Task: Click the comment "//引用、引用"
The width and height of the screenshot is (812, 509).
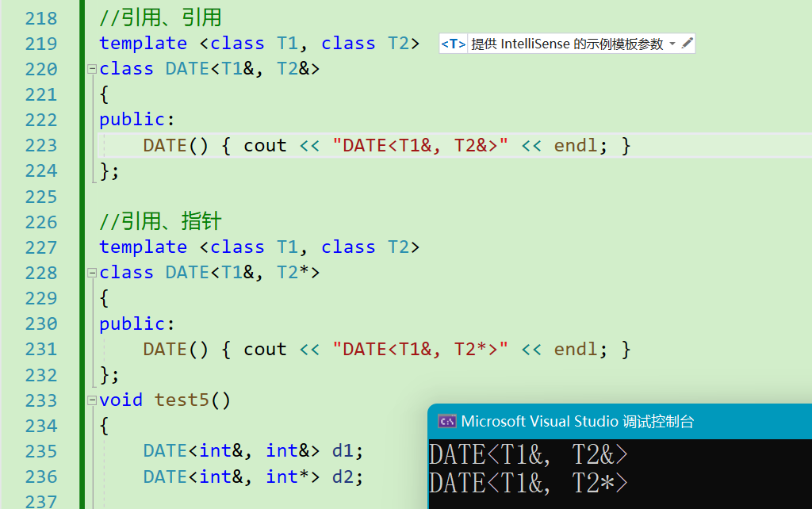Action: (x=160, y=17)
